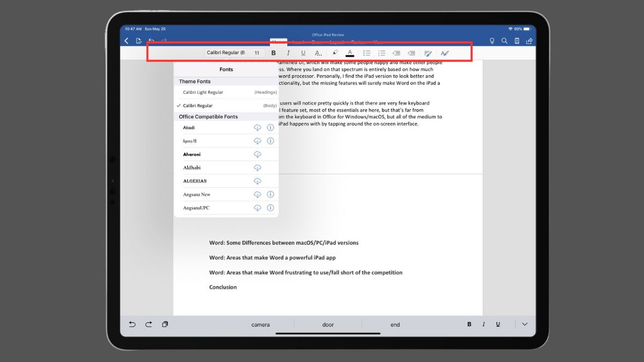
Task: Collapse the keyboard bar with the chevron
Action: click(x=525, y=324)
